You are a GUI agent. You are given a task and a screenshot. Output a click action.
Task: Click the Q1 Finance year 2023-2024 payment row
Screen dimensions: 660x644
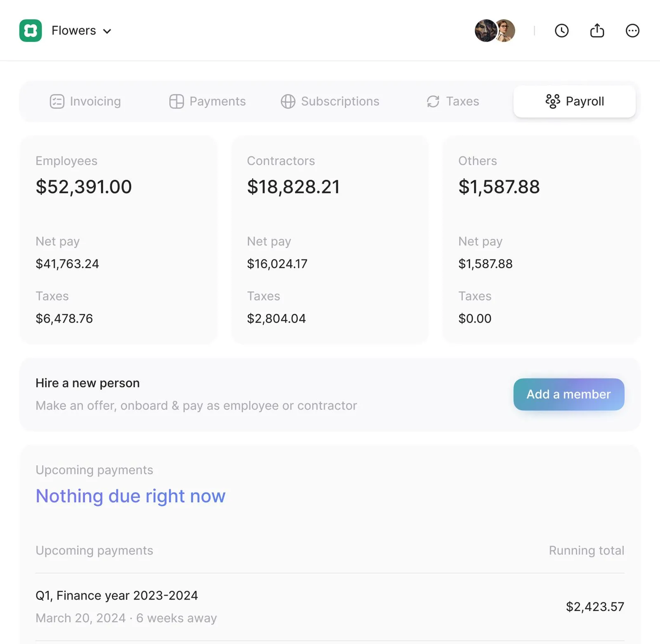330,606
